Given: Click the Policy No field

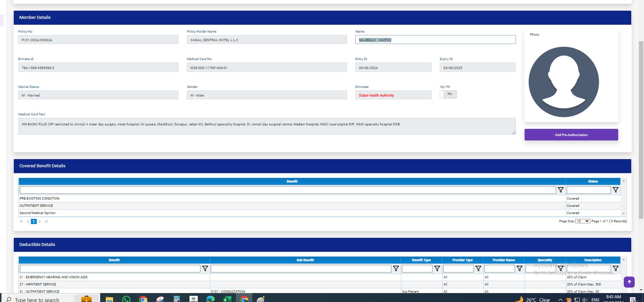Looking at the screenshot, I should (x=98, y=40).
